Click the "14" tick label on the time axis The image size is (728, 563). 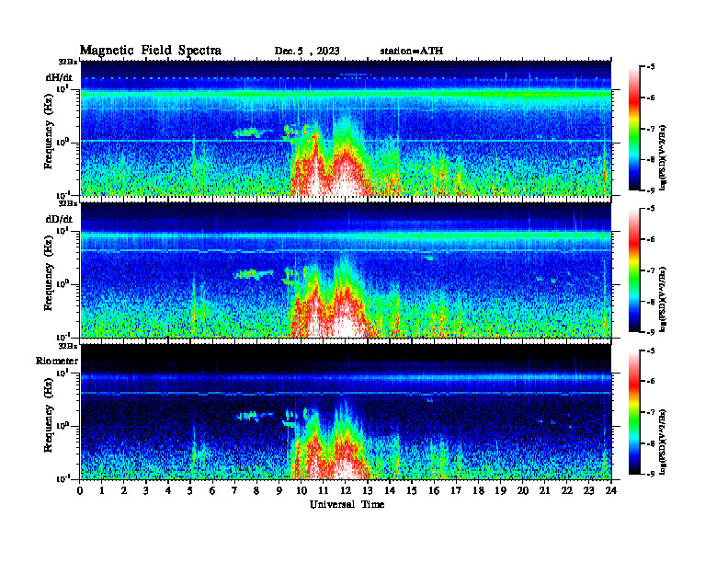pyautogui.click(x=390, y=490)
